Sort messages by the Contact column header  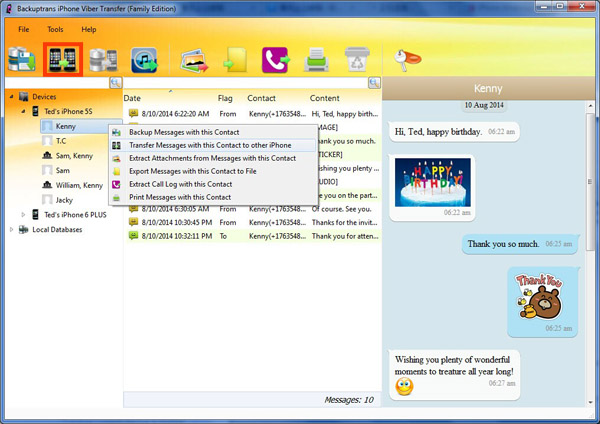(261, 98)
